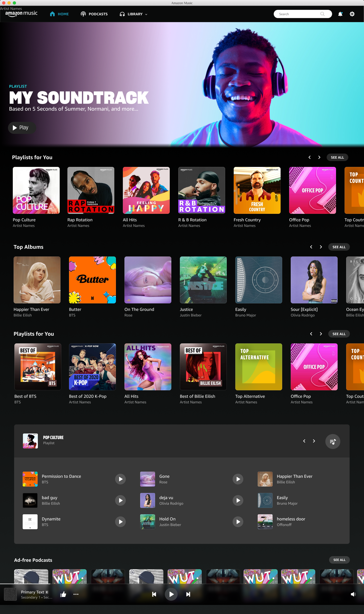Viewport: 364px width, 614px height.
Task: Click Happier Than Ever song in widget
Action: click(x=295, y=476)
